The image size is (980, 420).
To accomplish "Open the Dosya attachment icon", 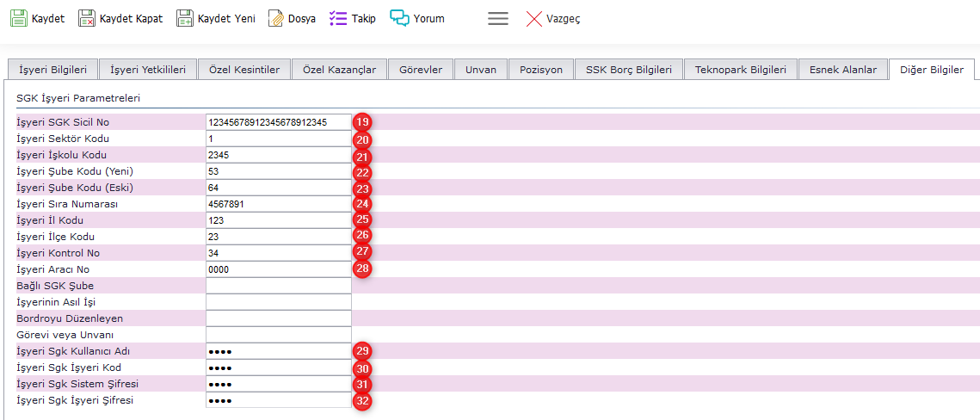I will 276,18.
